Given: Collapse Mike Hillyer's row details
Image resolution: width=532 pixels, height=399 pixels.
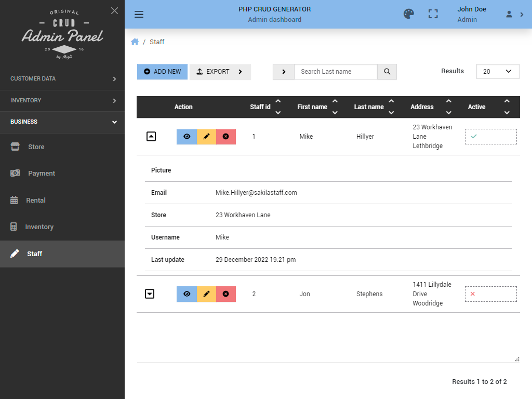Looking at the screenshot, I should click(150, 137).
